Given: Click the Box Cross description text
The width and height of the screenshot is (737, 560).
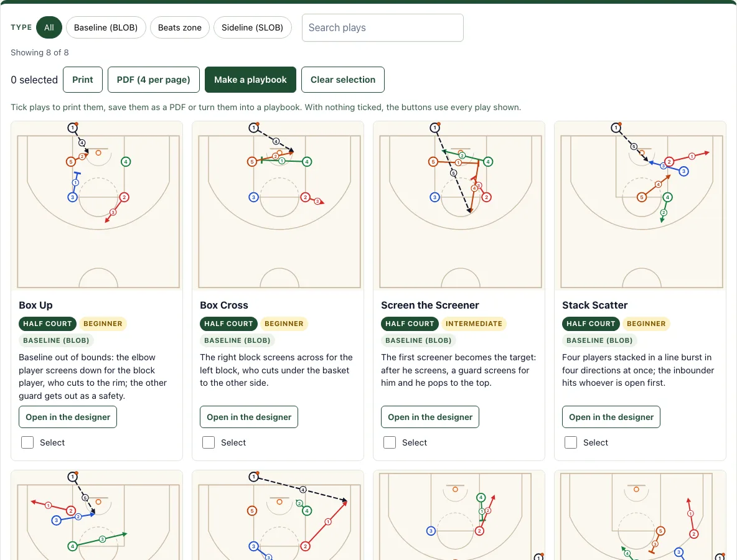Looking at the screenshot, I should coord(276,370).
